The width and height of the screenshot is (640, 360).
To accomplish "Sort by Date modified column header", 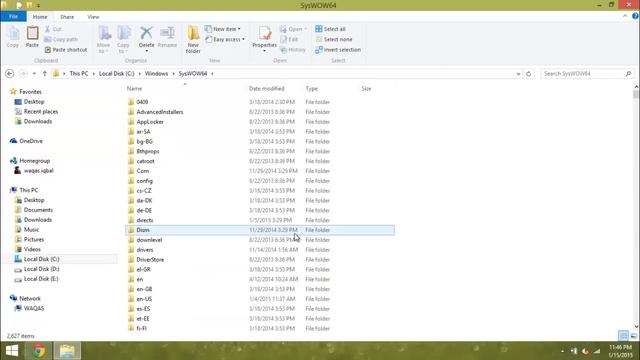I will [x=267, y=89].
